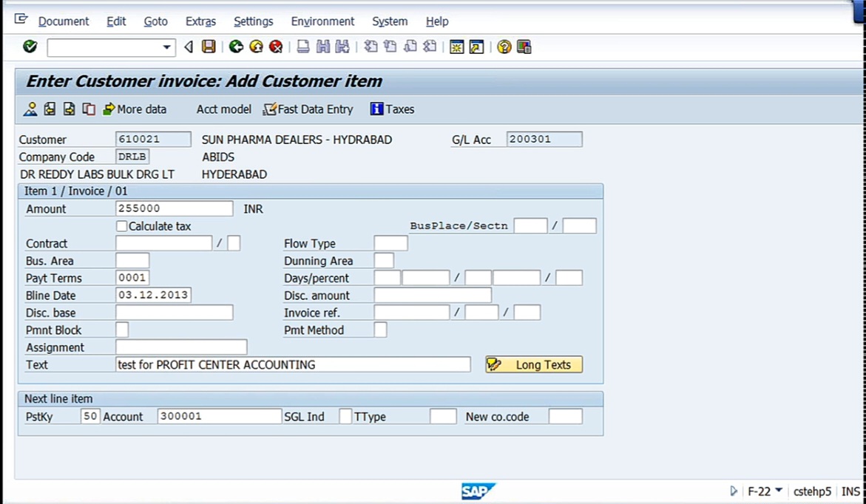
Task: Click the previous item document icon
Action: pyautogui.click(x=50, y=109)
